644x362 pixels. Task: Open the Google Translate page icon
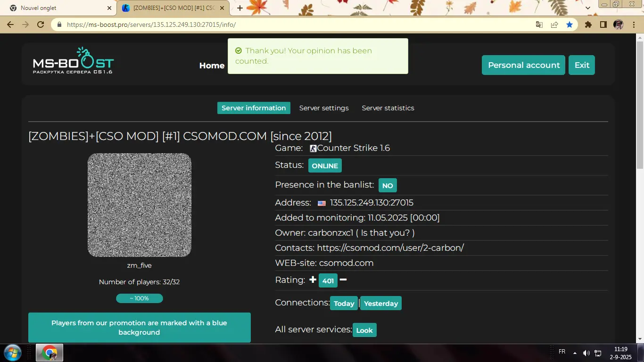coord(539,25)
